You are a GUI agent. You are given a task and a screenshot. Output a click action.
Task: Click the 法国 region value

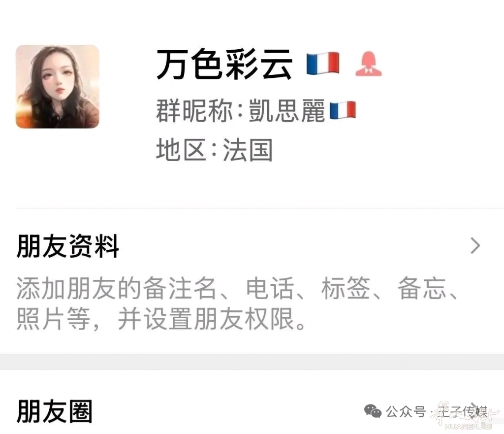coord(248,150)
